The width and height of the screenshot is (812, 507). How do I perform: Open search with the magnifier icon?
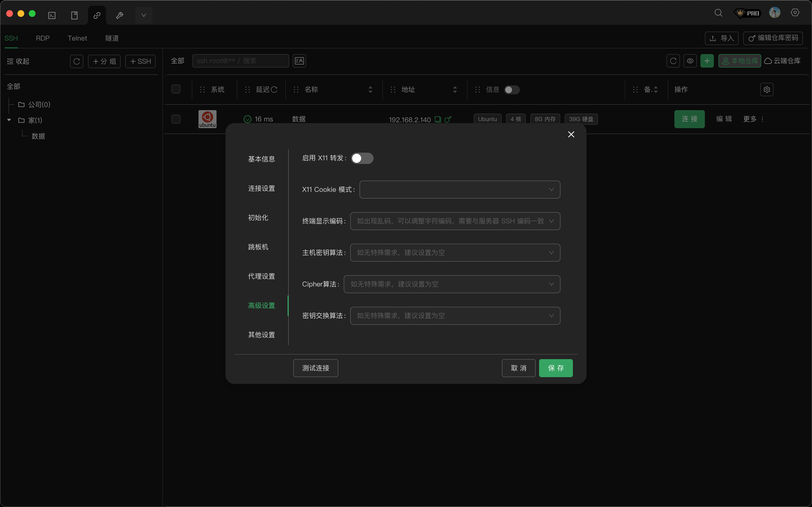pyautogui.click(x=718, y=13)
